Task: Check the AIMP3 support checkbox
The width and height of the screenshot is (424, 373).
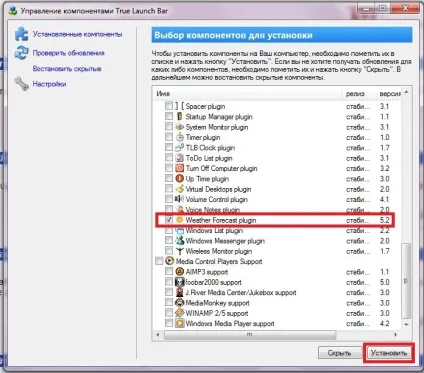Action: 169,271
